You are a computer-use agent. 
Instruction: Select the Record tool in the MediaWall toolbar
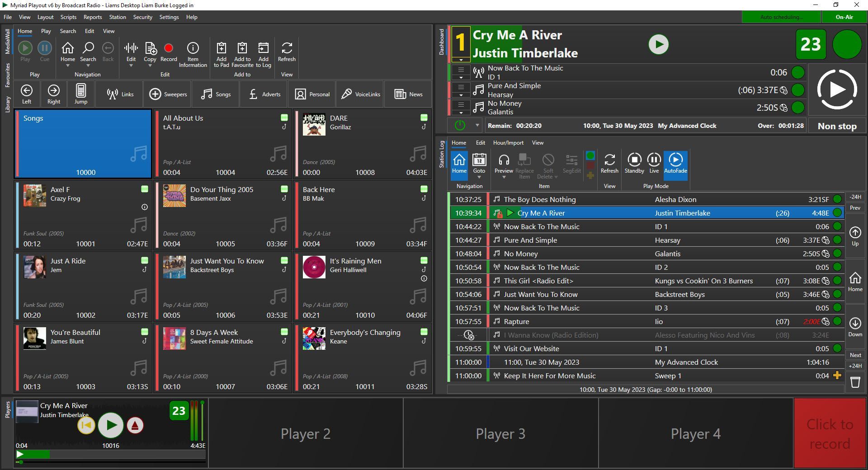pyautogui.click(x=168, y=52)
